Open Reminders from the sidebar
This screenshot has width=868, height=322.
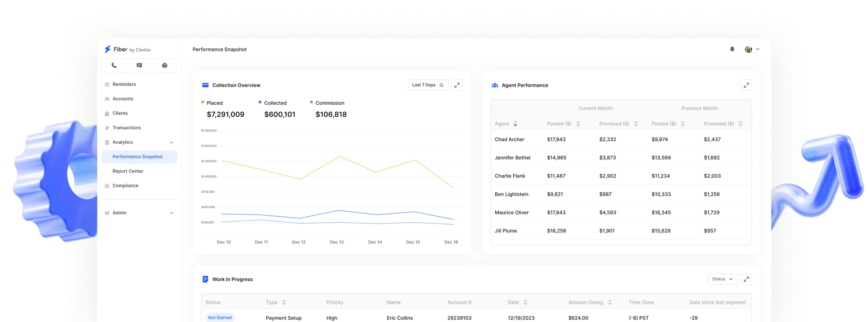coord(124,84)
